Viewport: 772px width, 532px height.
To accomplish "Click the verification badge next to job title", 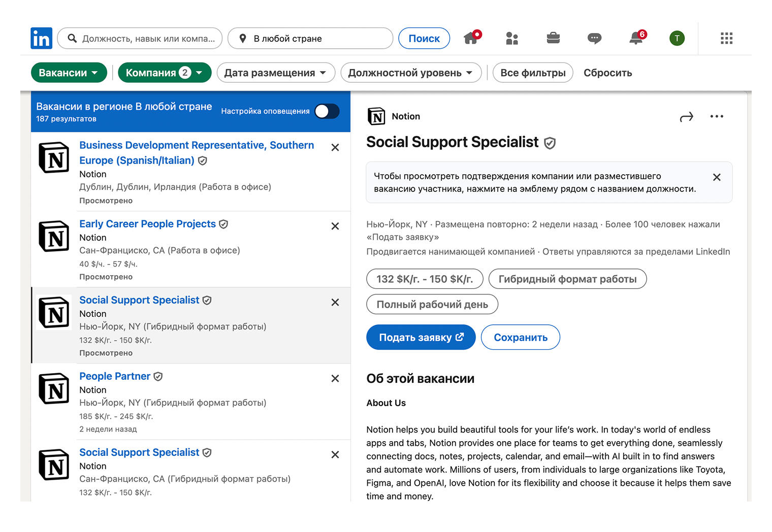I will tap(550, 143).
